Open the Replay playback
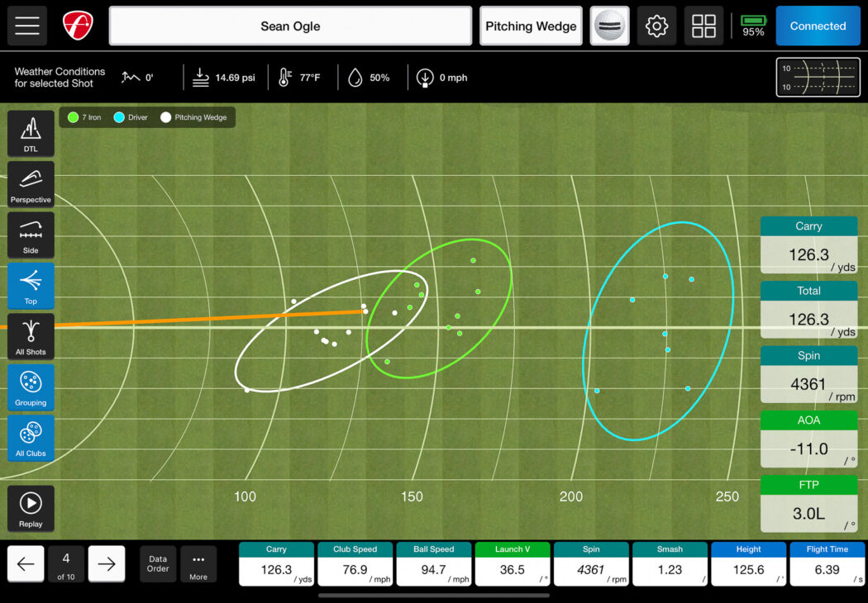 (31, 508)
